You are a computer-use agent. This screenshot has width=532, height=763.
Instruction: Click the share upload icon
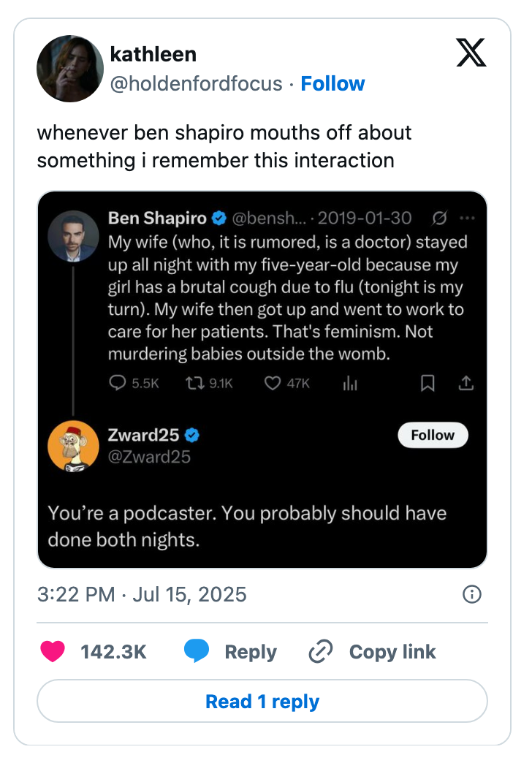tap(465, 383)
